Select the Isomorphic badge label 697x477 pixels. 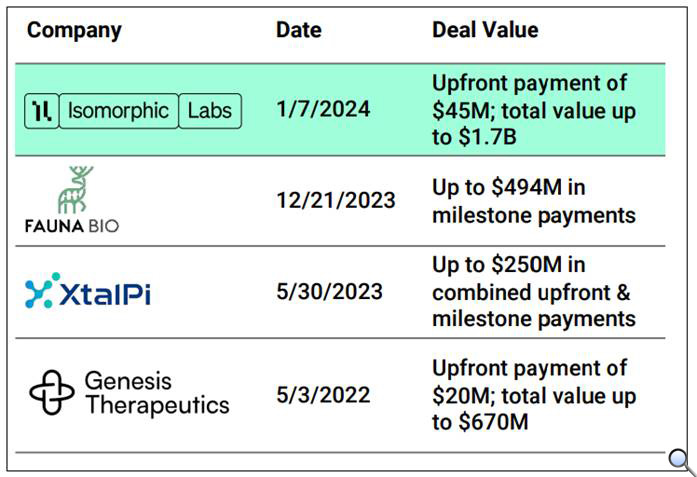pos(119,111)
